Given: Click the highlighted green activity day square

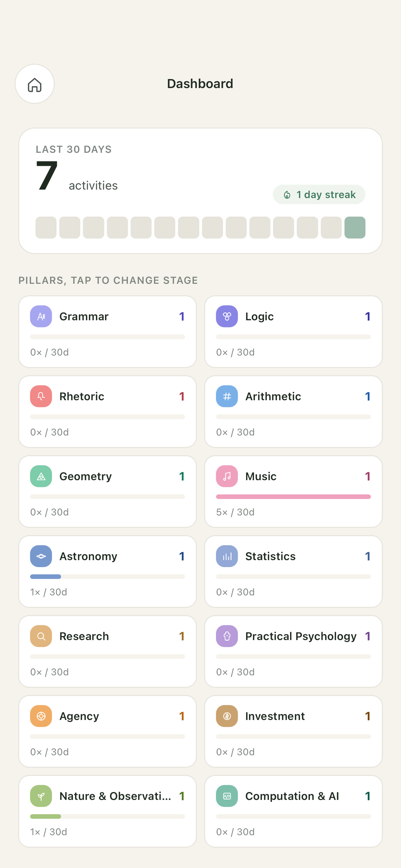Looking at the screenshot, I should (x=355, y=227).
